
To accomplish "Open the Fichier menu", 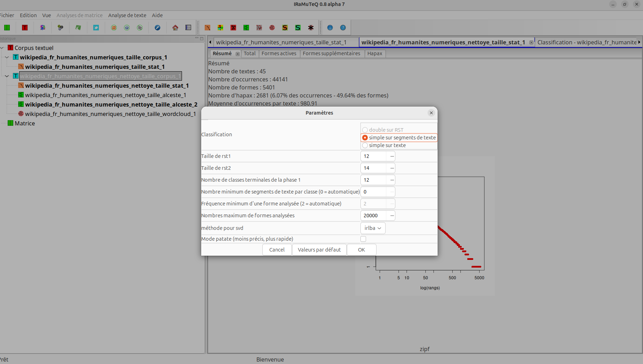I will pos(7,15).
